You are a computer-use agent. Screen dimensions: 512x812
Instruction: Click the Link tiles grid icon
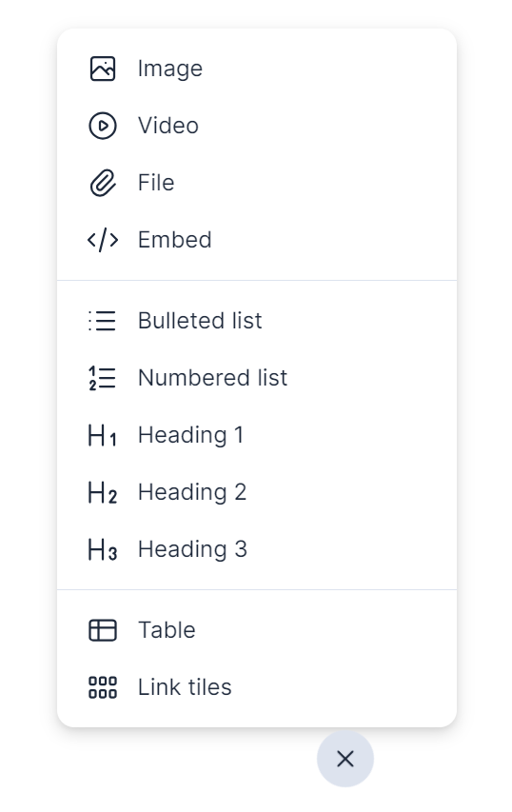tap(103, 687)
